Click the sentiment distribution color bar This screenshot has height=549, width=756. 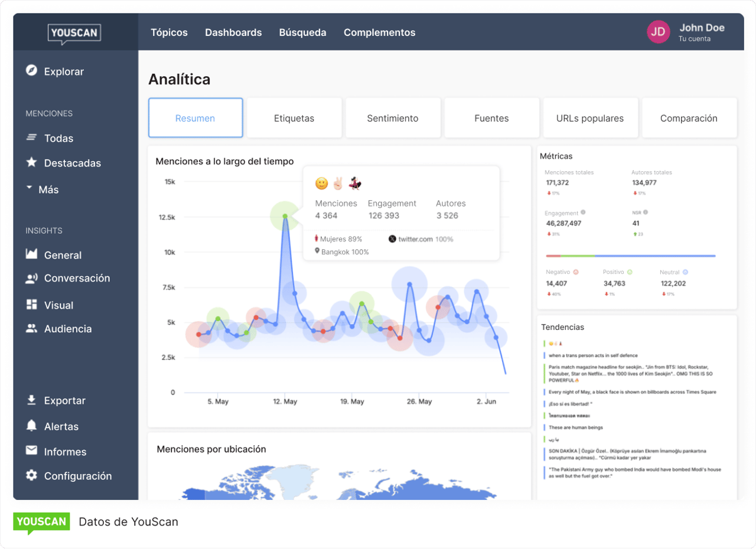point(631,256)
